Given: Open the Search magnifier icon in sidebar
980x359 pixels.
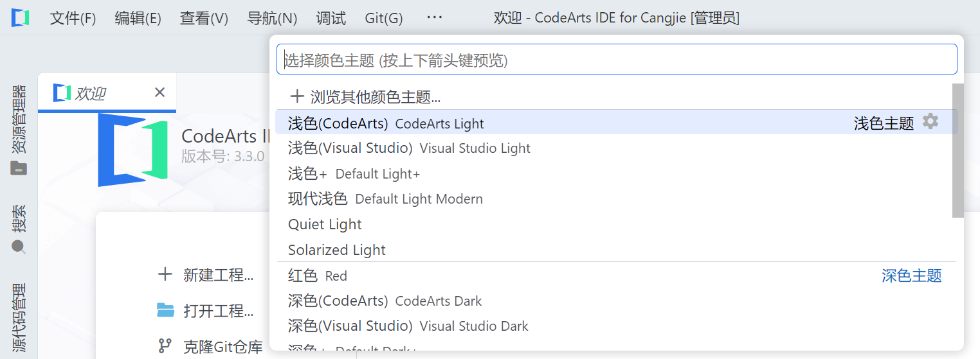Looking at the screenshot, I should coord(19,247).
